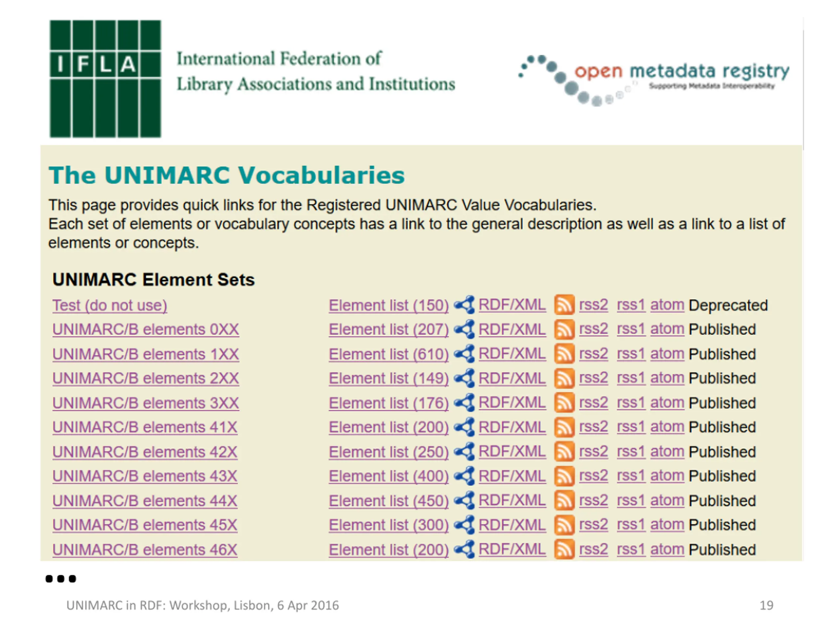This screenshot has width=840, height=630.
Task: Open UNIMARC/B elements 2XX link
Action: point(146,379)
